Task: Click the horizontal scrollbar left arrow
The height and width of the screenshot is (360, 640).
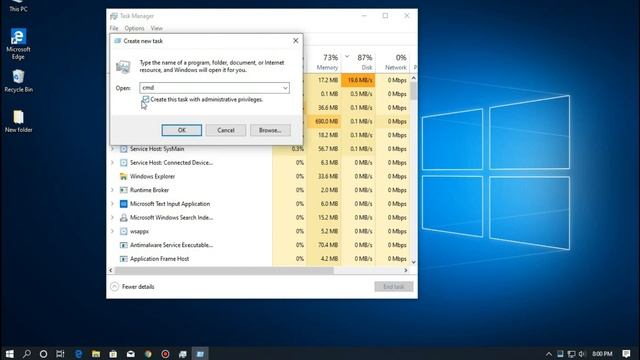Action: point(111,270)
